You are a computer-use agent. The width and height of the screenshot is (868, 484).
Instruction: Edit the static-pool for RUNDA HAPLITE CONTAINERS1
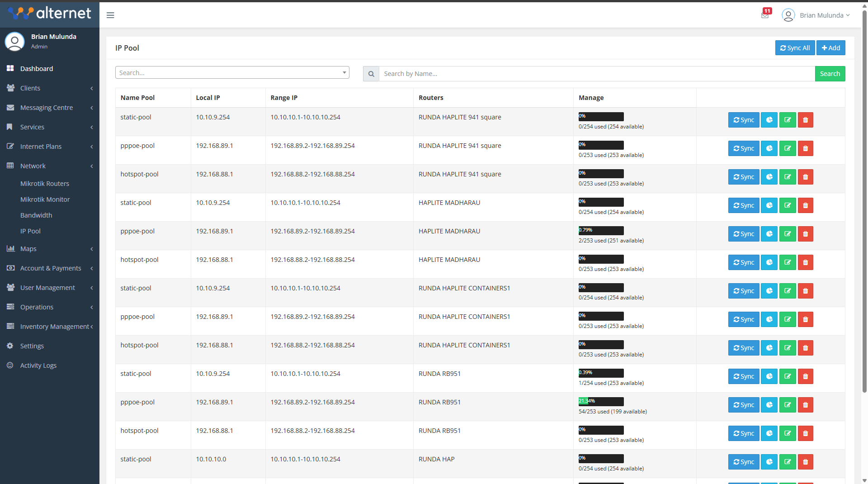tap(787, 291)
